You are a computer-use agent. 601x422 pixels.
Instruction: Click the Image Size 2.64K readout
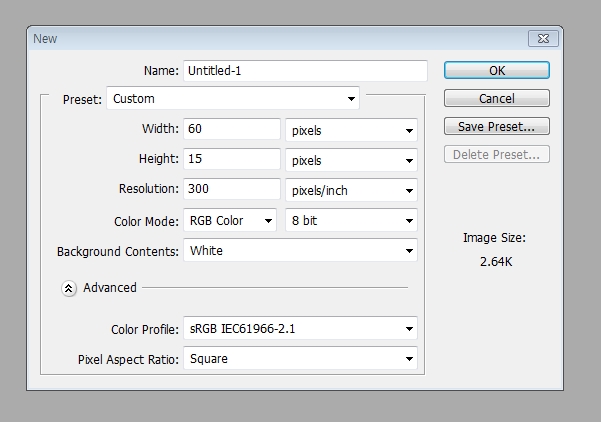coord(494,263)
